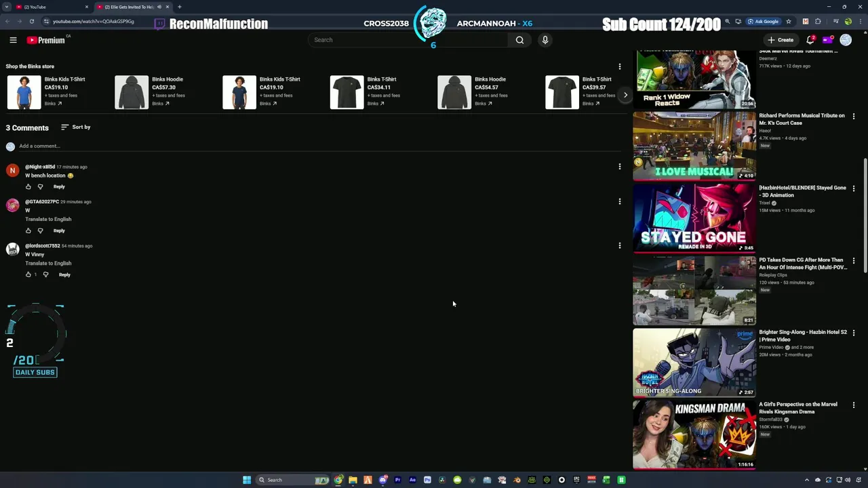Click the Ask Google lens button
Viewport: 868px width, 488px height.
click(x=763, y=22)
